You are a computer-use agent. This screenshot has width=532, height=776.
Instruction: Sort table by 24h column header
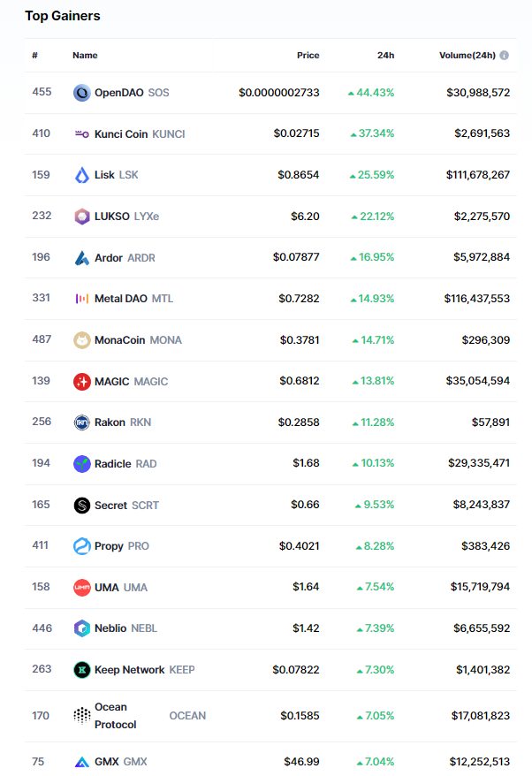click(x=385, y=56)
